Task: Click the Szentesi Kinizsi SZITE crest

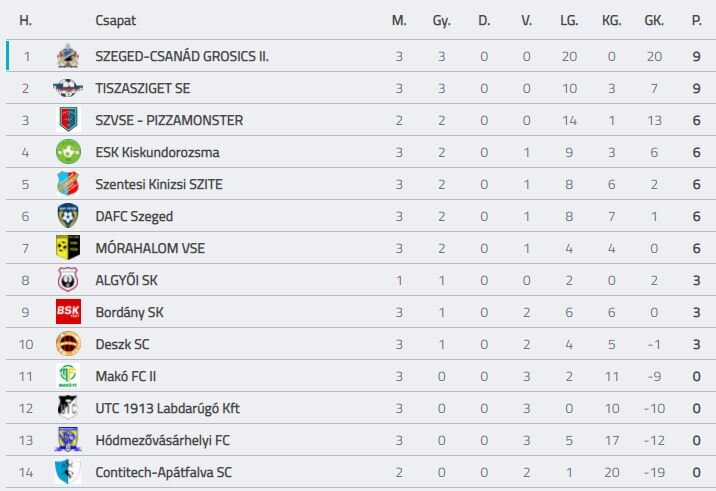Action: point(67,184)
